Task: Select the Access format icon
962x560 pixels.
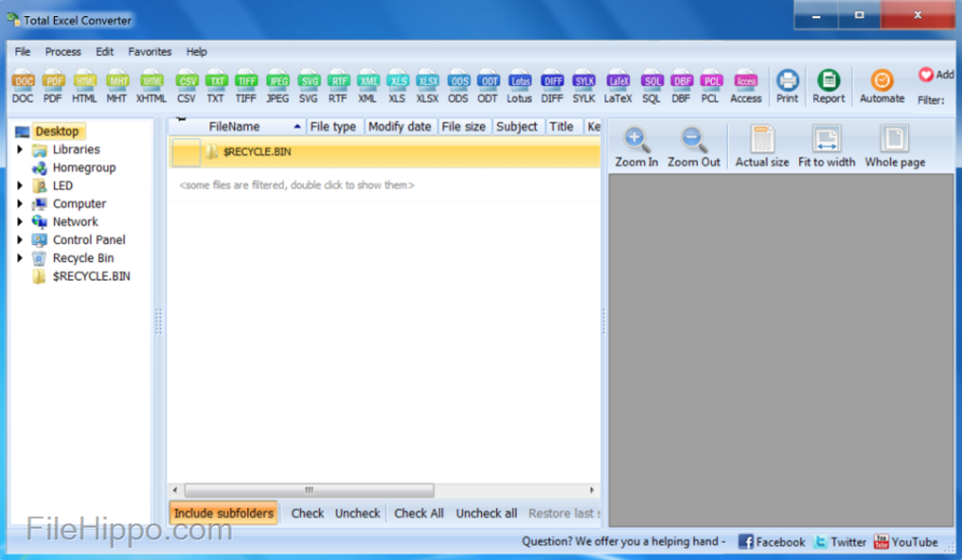Action: [745, 86]
